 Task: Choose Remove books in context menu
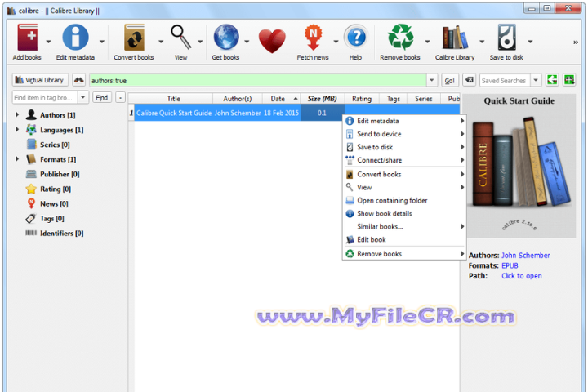[x=405, y=254]
